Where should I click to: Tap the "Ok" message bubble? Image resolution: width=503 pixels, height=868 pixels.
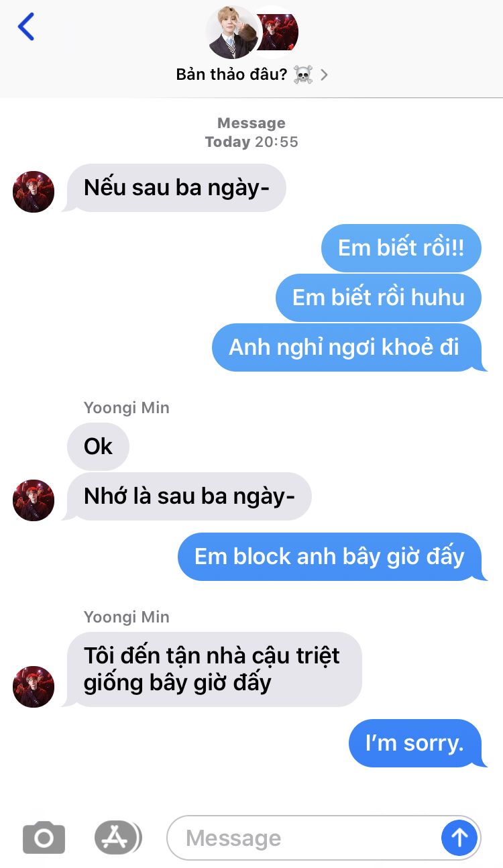tap(98, 447)
